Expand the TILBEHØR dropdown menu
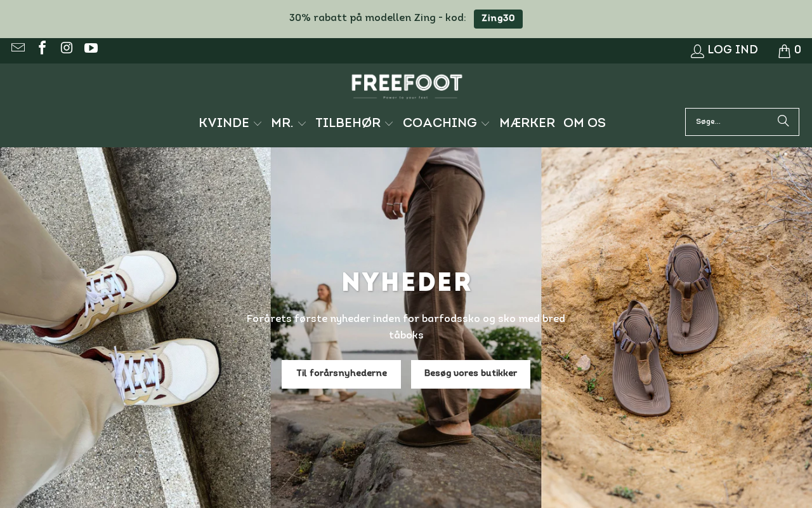 tap(355, 124)
